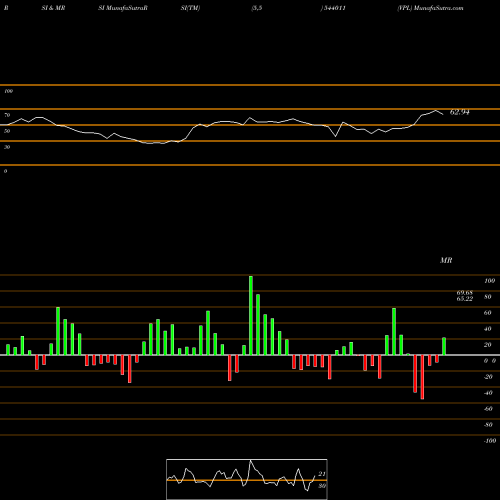The image size is (500, 500).
Task: Click the MR panel label
Action: click(x=446, y=260)
